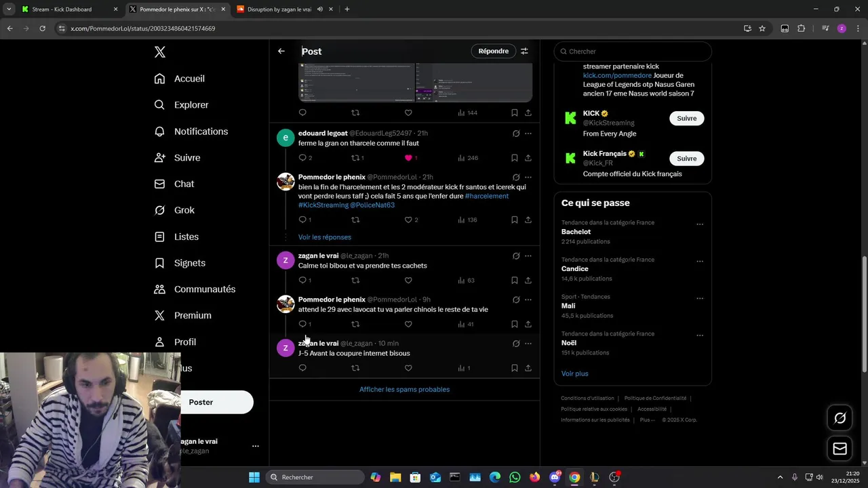This screenshot has width=868, height=488.
Task: Open Listes in the sidebar
Action: click(176, 237)
